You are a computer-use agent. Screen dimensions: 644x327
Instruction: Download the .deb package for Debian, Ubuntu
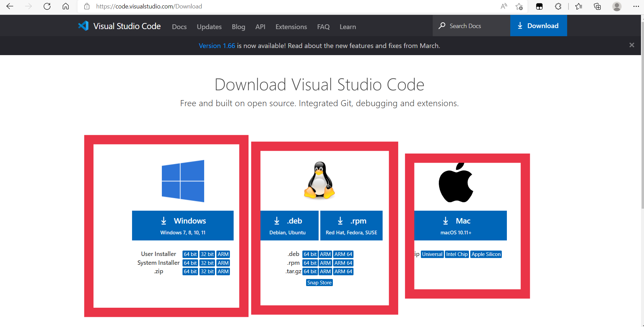point(289,226)
